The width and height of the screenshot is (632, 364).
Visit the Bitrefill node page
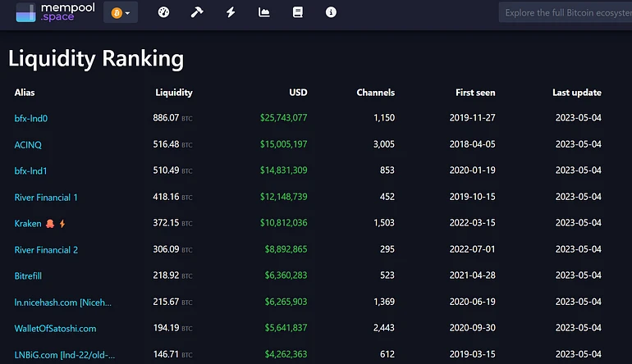click(31, 276)
